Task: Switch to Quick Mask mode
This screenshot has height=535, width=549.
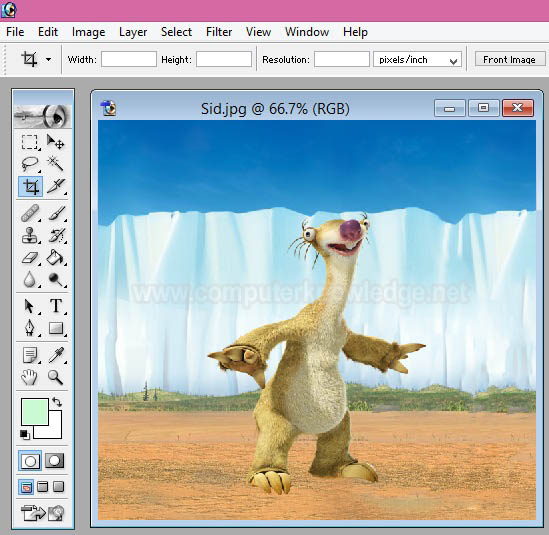Action: [x=55, y=460]
